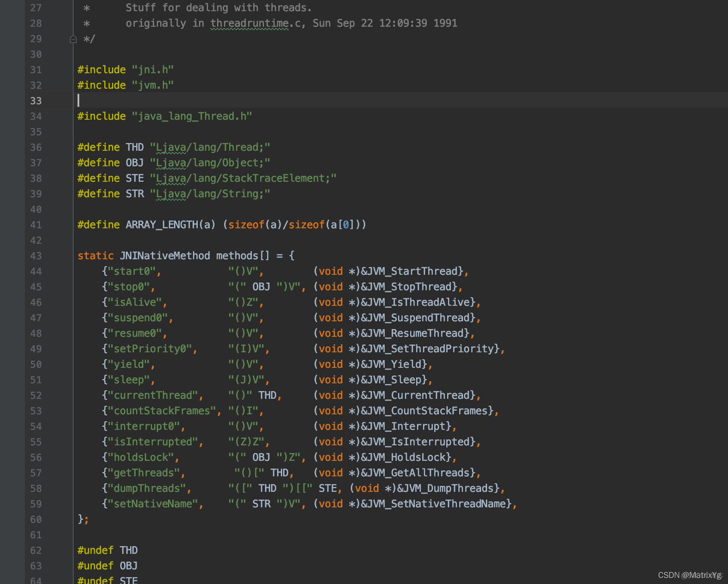
Task: Click the "setPriority0" method string
Action: (x=149, y=349)
